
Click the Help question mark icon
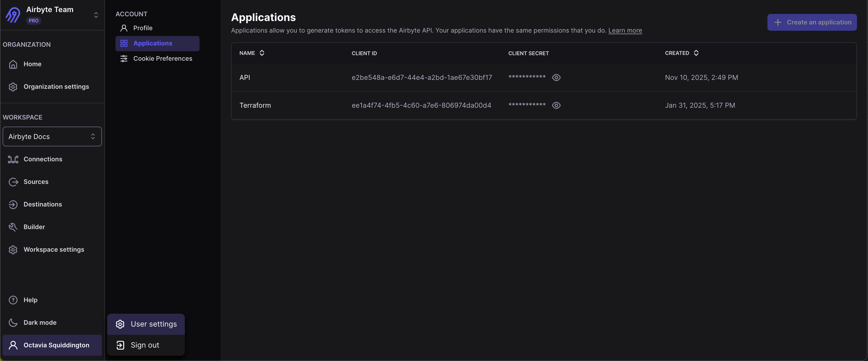[13, 300]
